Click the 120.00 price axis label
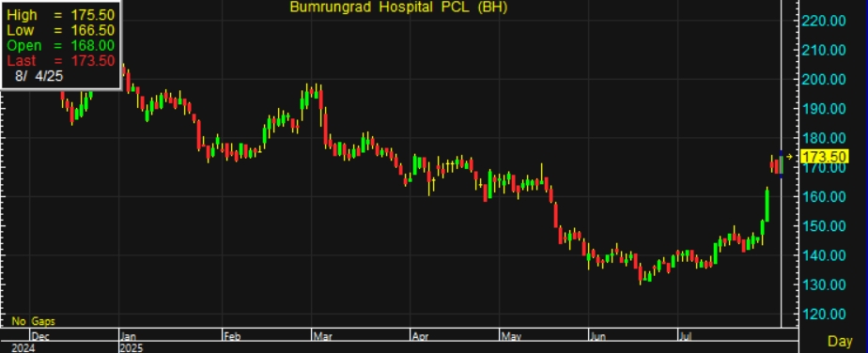 click(824, 314)
